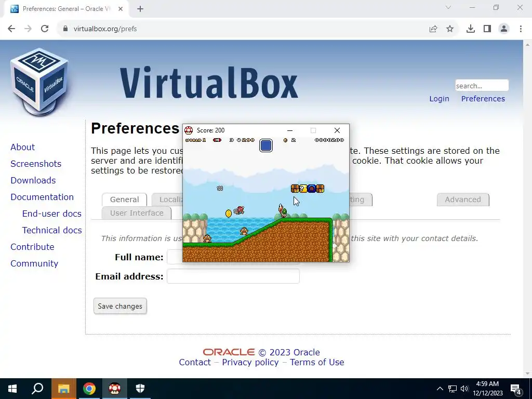The image size is (532, 399).
Task: Open taskbar search magnifier
Action: tap(37, 389)
